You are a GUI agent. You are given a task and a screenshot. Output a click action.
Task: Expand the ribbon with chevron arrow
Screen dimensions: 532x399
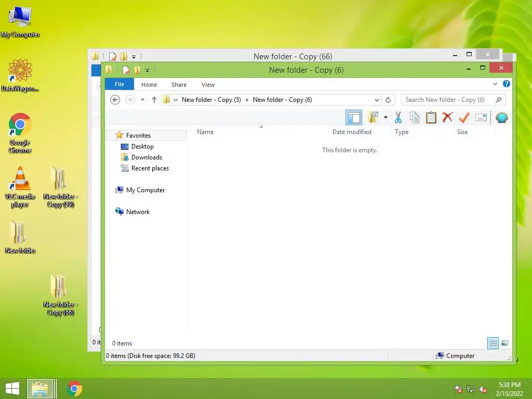[x=495, y=84]
